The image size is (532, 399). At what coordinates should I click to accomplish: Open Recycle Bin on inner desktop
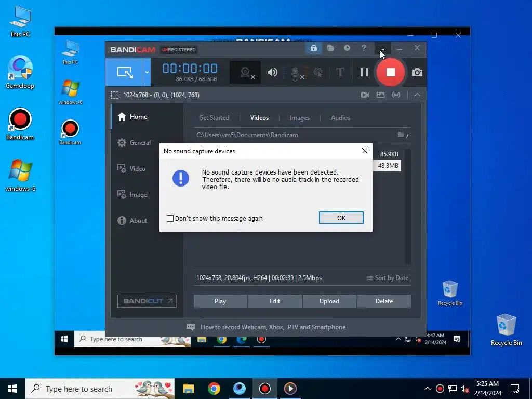[x=450, y=293]
